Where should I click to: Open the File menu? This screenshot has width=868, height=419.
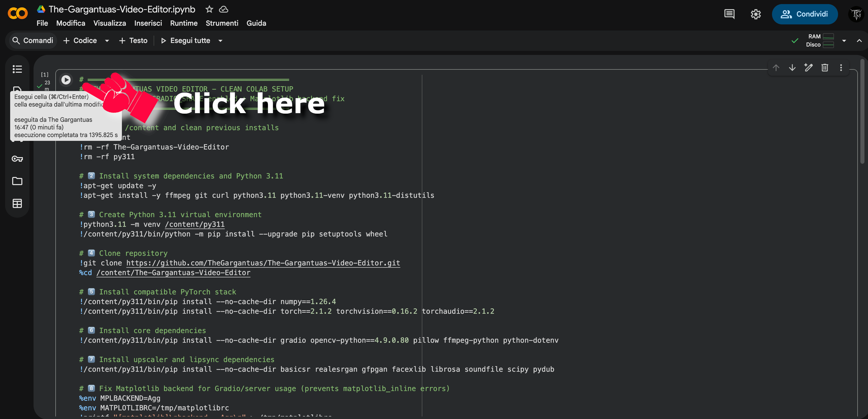(42, 23)
